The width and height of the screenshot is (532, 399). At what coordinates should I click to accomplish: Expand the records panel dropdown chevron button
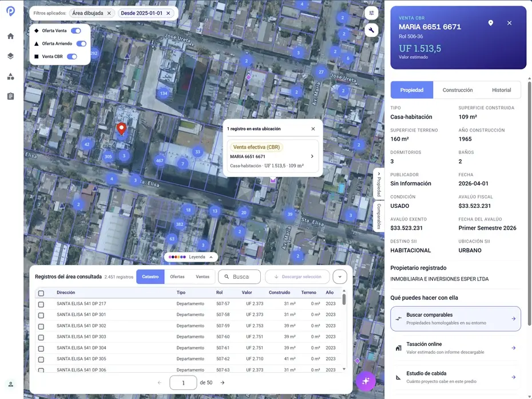click(x=340, y=276)
